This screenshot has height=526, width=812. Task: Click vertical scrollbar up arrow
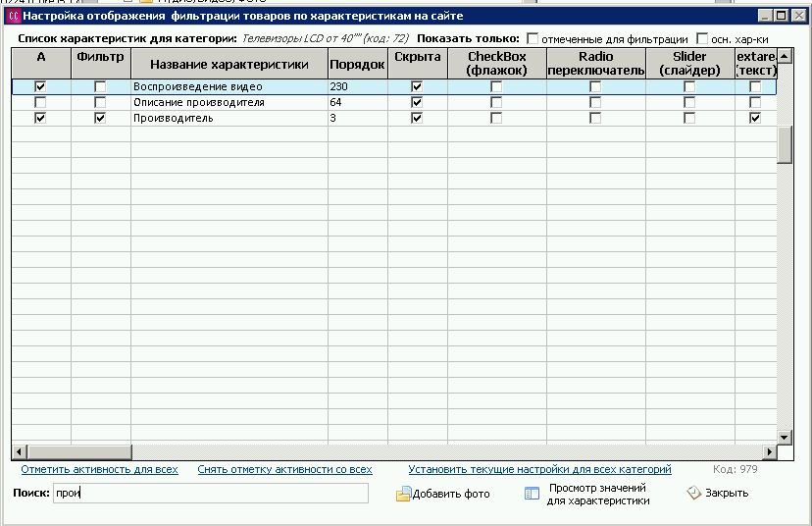[x=785, y=56]
